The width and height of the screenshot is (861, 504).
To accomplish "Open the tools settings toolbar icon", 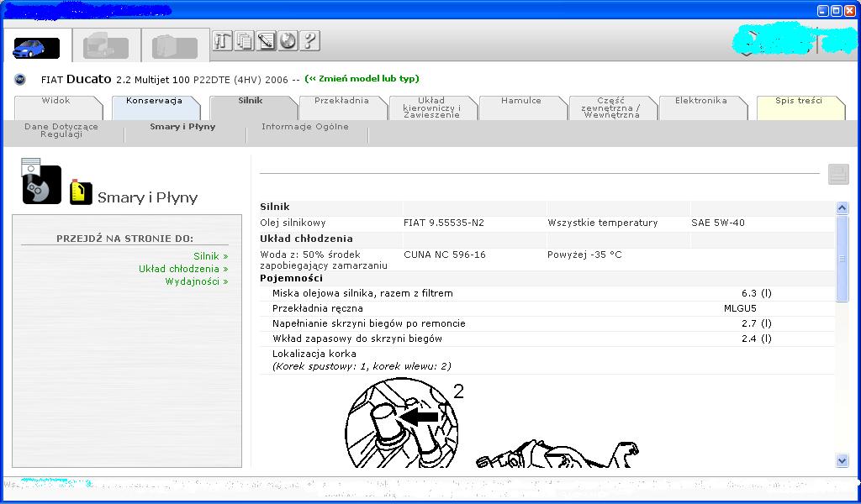I will [x=222, y=40].
